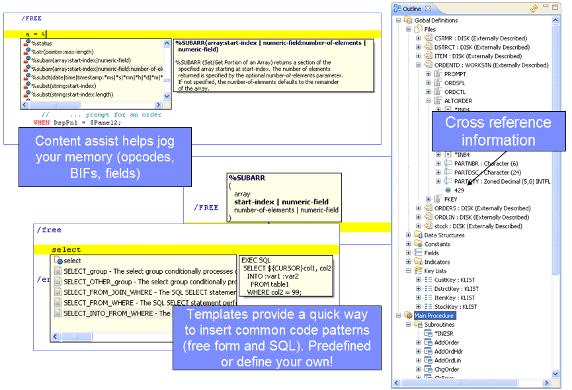Click the link-with-editor icon in the Outline toolbar
Screen dimensions: 572x390
[x=534, y=8]
